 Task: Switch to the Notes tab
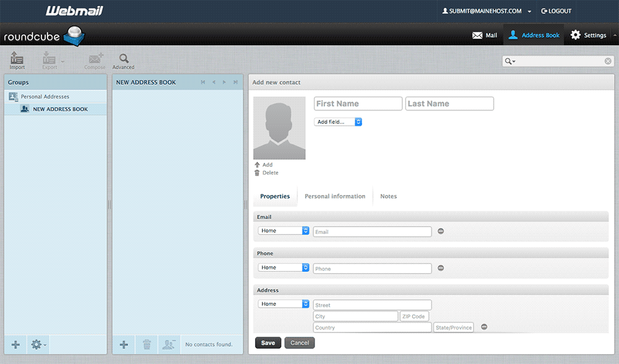[x=388, y=196]
